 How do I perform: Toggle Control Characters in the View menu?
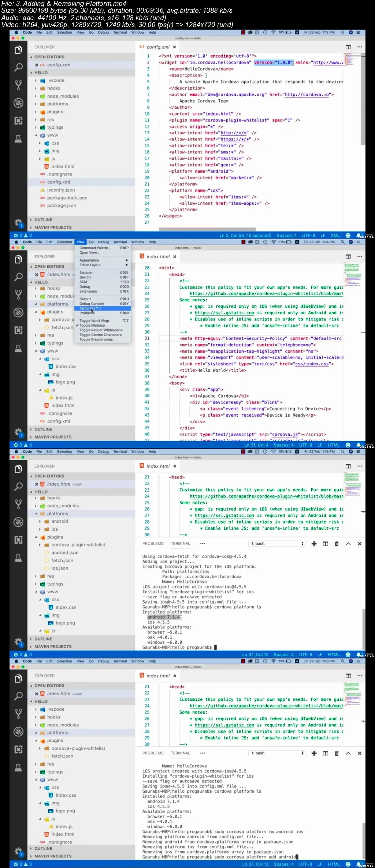[x=103, y=335]
